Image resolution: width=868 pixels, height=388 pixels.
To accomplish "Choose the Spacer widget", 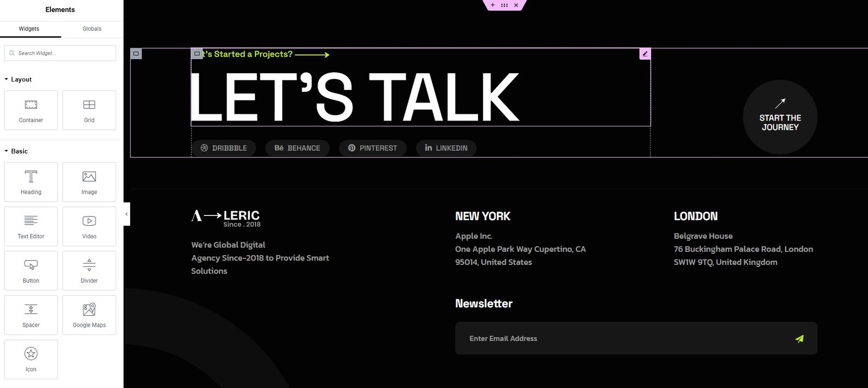I will tap(31, 315).
